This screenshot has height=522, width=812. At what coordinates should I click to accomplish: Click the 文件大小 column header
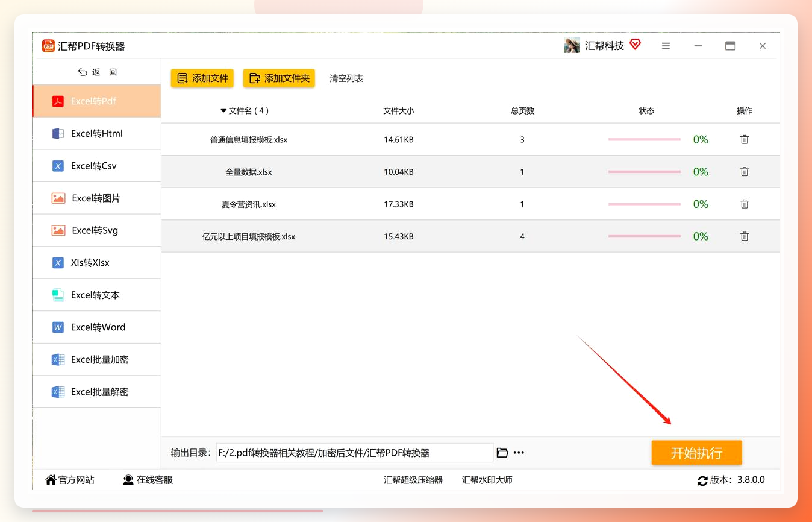tap(399, 111)
